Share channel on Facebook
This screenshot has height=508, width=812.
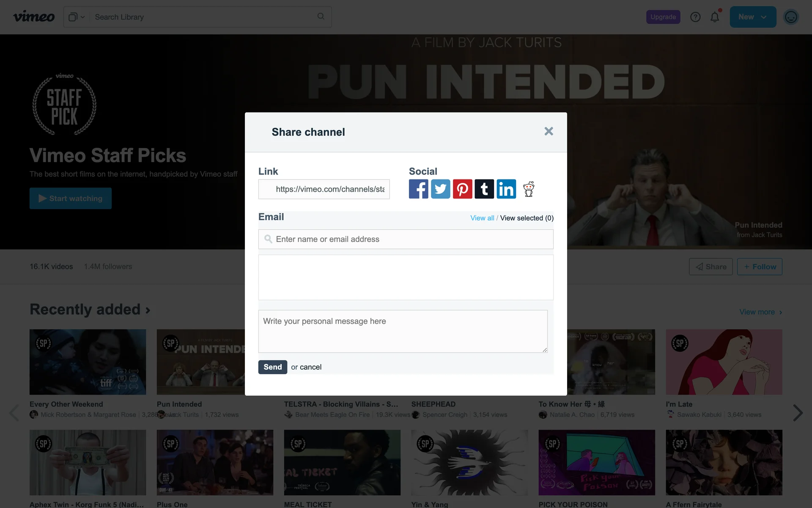(418, 189)
